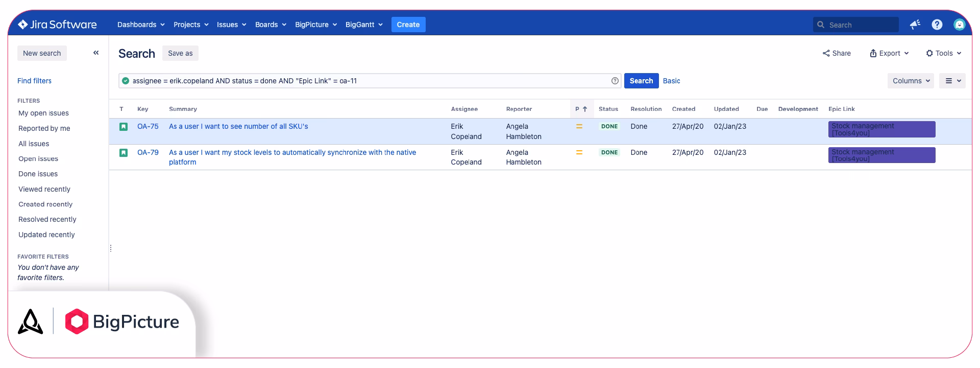
Task: Click the JQL syntax help icon
Action: (x=615, y=81)
